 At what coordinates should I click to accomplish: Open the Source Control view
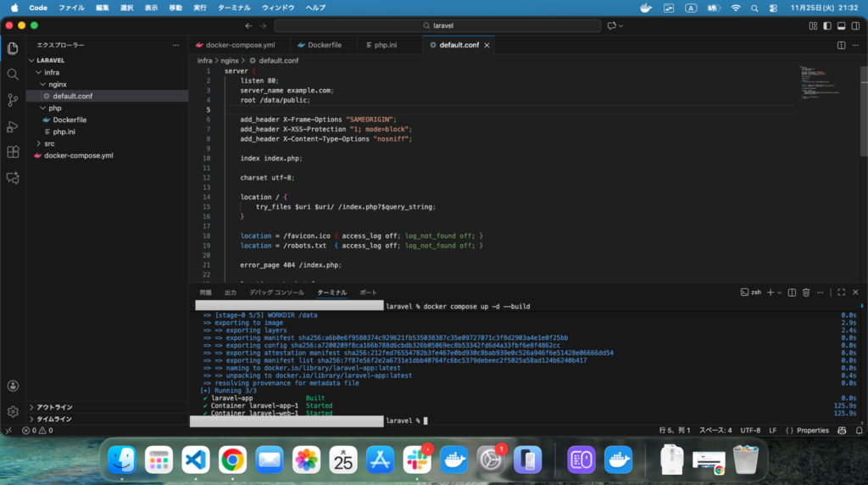(x=13, y=100)
